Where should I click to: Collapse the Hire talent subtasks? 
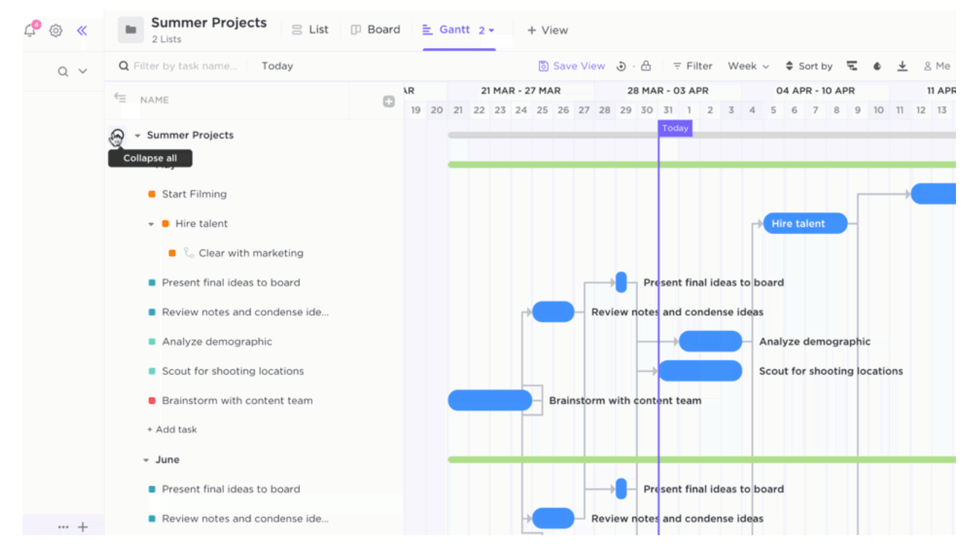[x=152, y=224]
